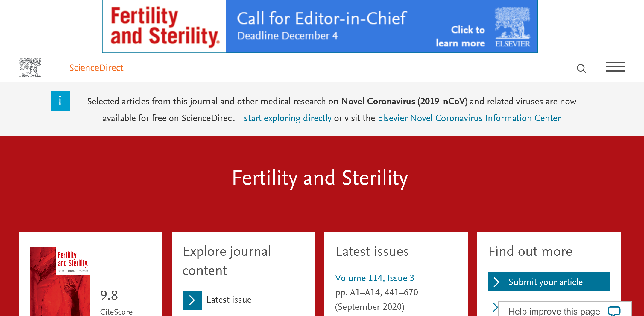
Task: Open Volume 114, Issue 3
Action: [375, 278]
